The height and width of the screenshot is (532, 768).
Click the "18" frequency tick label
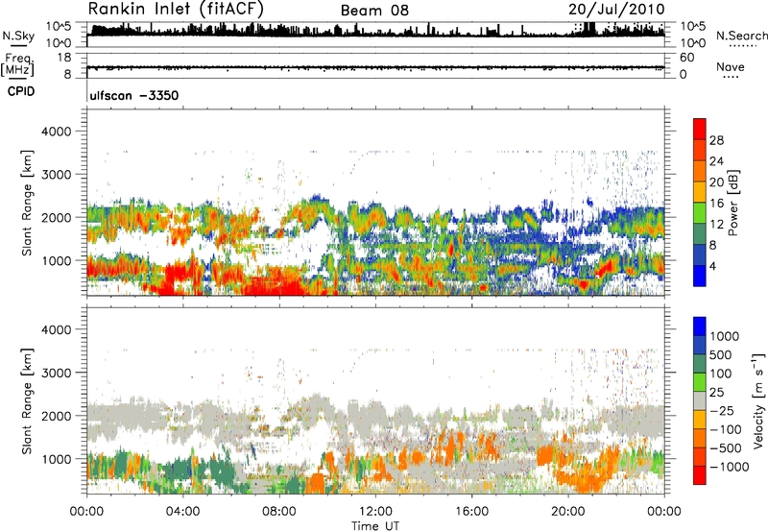point(64,58)
